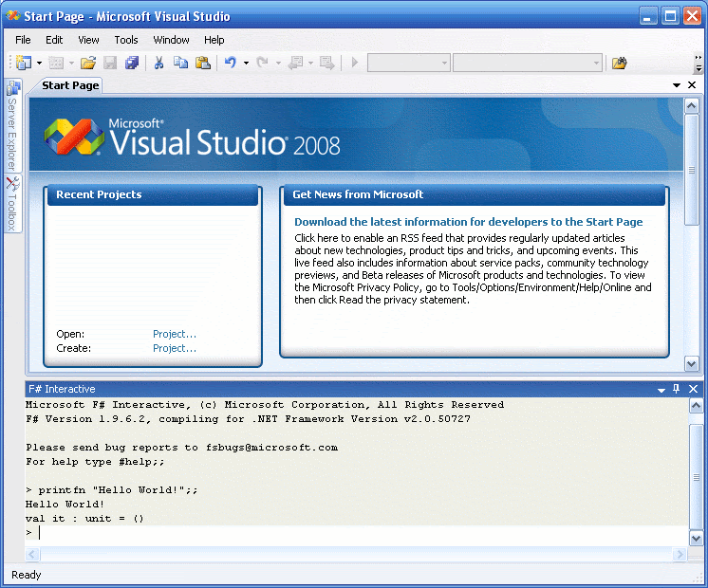Click the fsbugs@microsoft.com text line
The image size is (708, 588).
(x=181, y=448)
